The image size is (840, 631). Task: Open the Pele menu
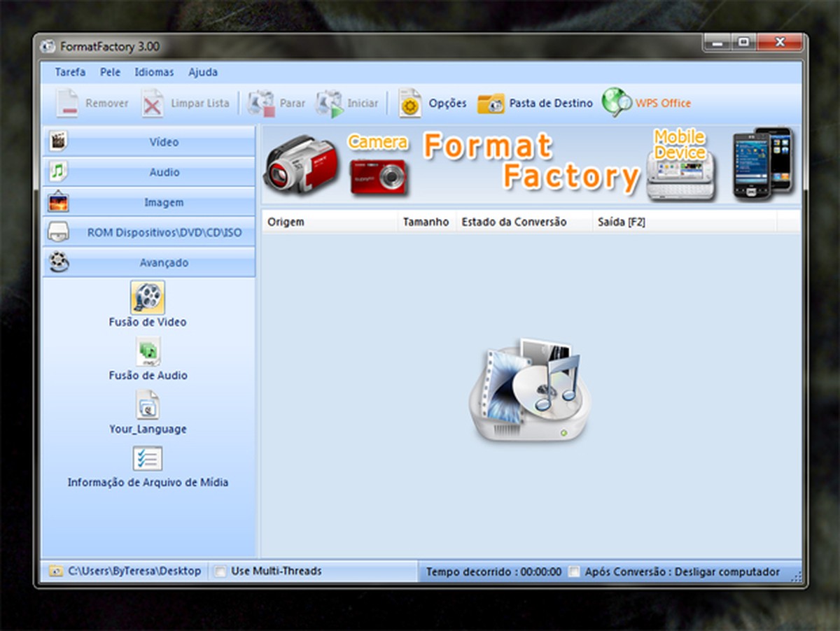pos(110,72)
